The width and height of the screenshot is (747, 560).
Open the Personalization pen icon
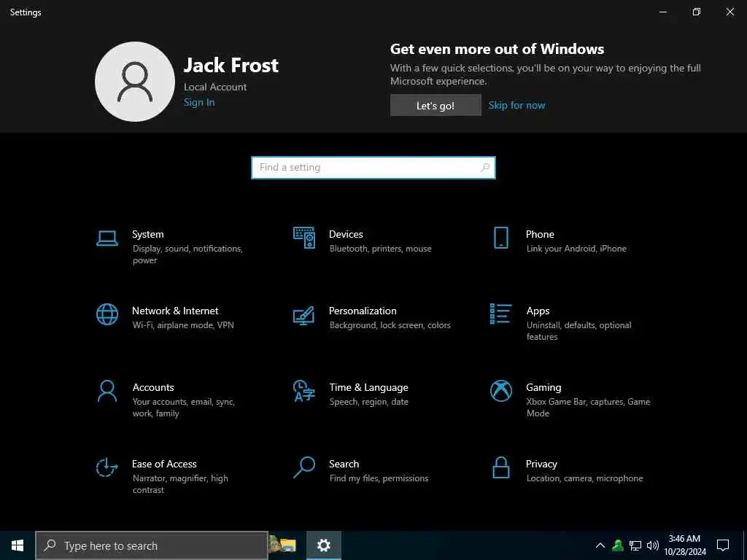click(x=304, y=315)
